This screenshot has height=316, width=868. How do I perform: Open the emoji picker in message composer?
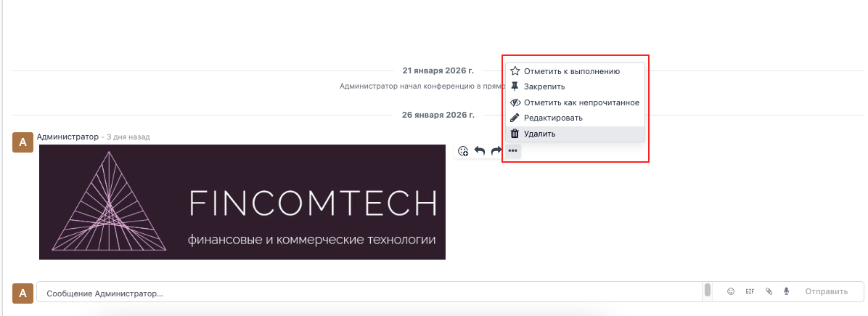tap(731, 291)
